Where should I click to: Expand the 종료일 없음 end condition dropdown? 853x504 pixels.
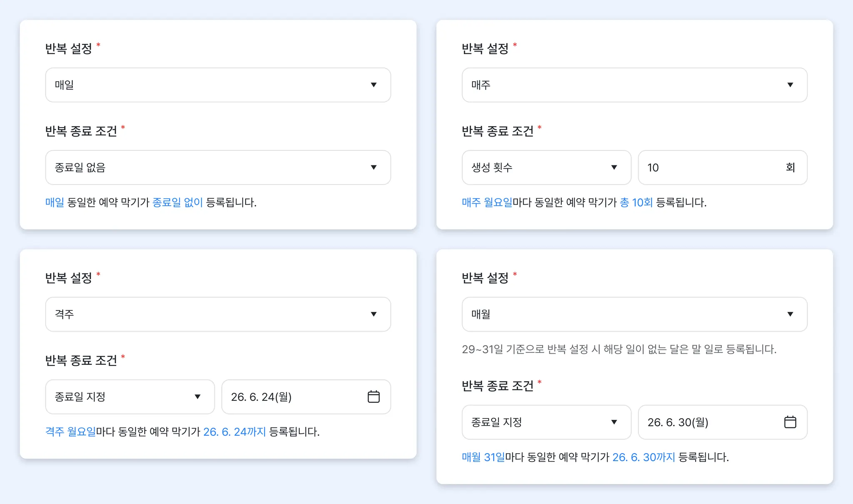(x=218, y=167)
